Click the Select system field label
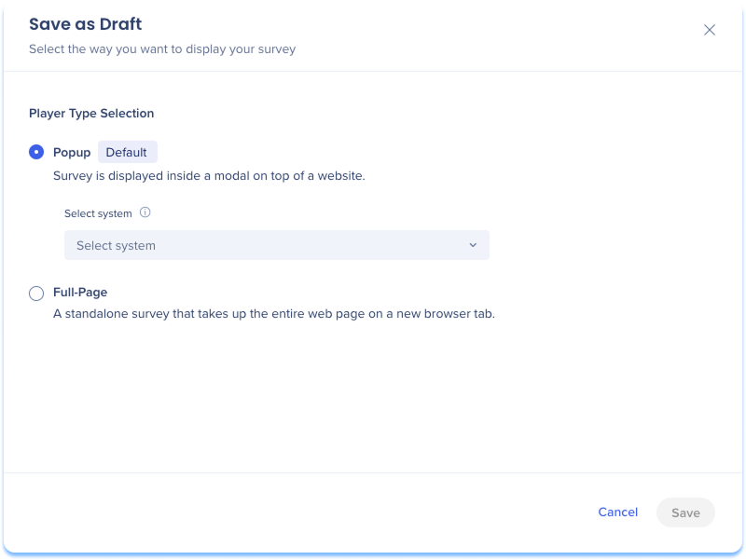746x560 pixels. pos(98,213)
